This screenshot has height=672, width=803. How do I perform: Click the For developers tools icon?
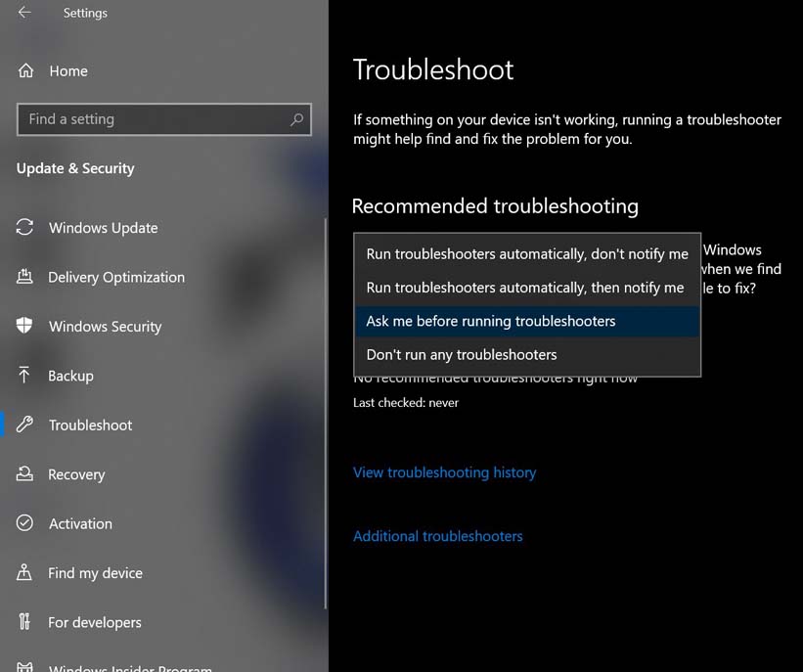point(24,621)
